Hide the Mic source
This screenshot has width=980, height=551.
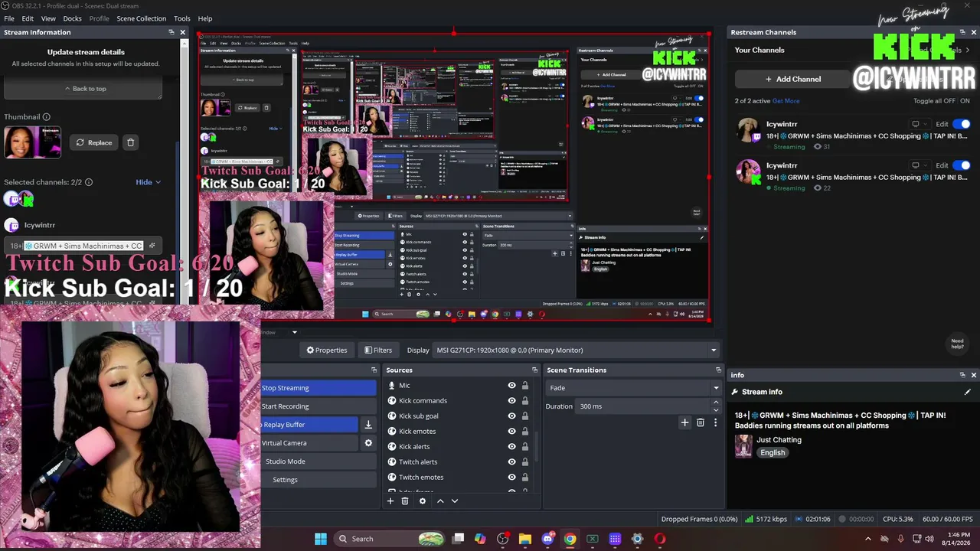tap(511, 386)
